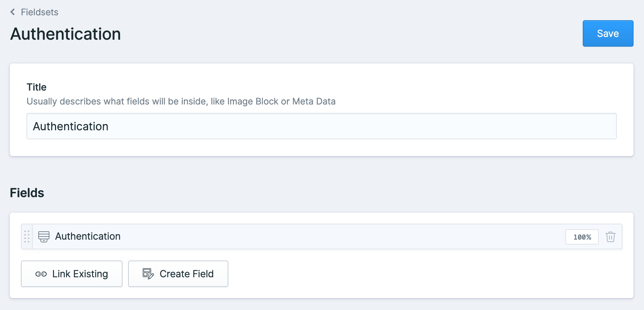Screen dimensions: 644x310
Task: Grab the drag handle on Authentication field row
Action: click(x=27, y=237)
